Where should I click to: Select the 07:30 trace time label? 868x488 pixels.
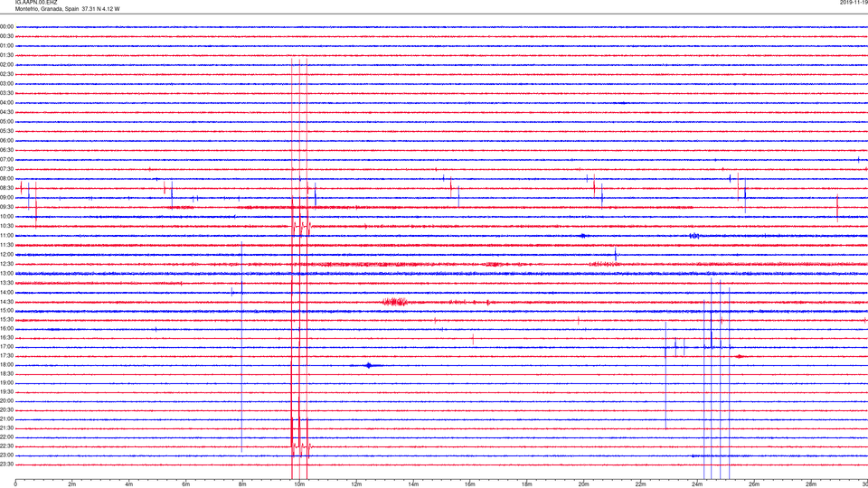click(x=6, y=169)
